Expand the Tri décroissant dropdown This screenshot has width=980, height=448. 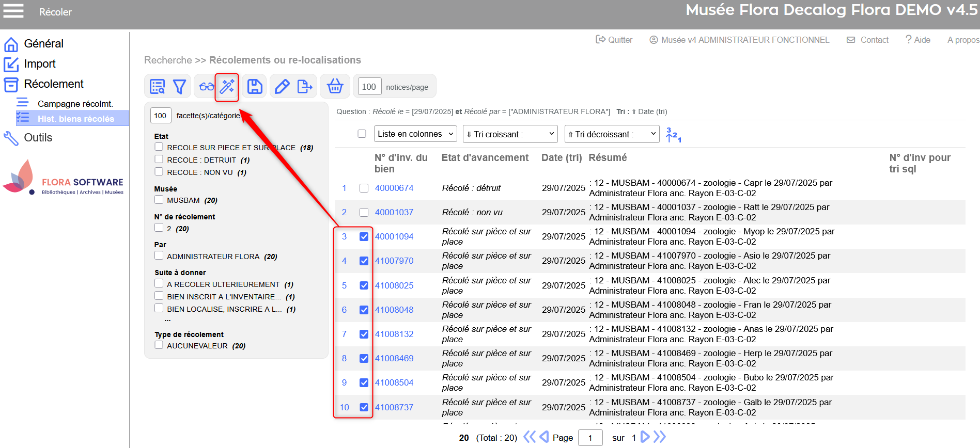click(x=612, y=134)
